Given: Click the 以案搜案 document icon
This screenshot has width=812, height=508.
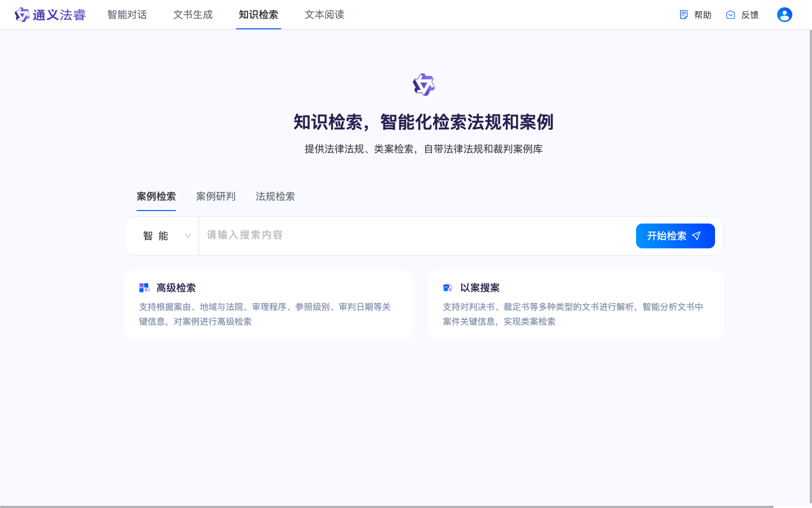Looking at the screenshot, I should point(448,287).
